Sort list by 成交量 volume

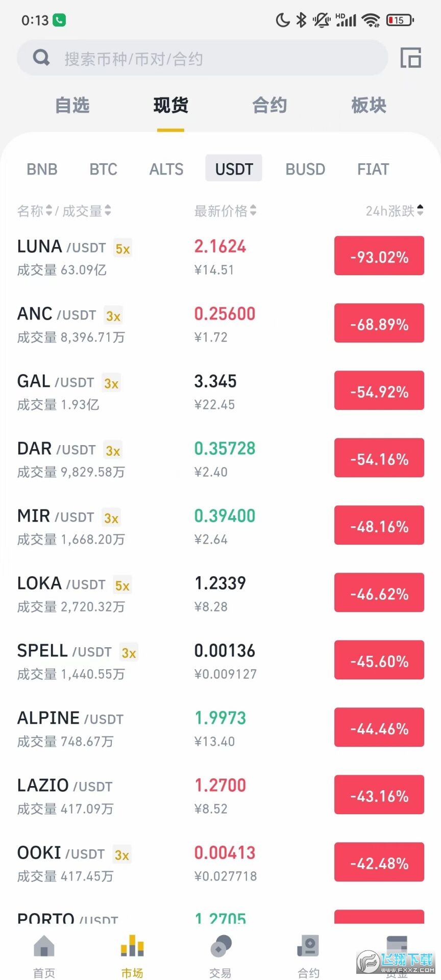86,211
